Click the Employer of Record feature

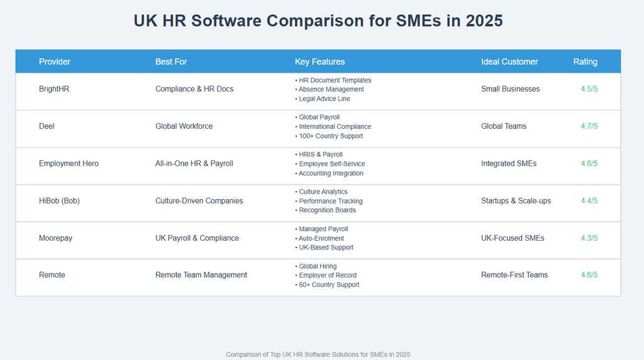pos(326,275)
